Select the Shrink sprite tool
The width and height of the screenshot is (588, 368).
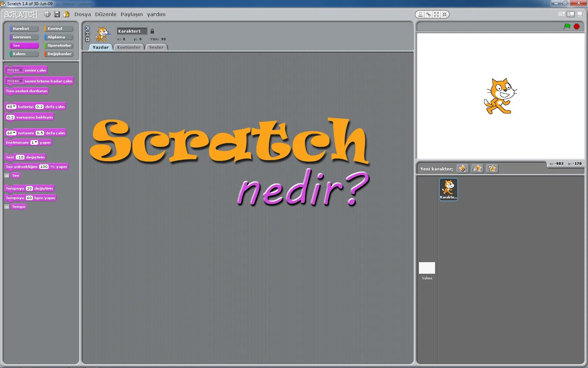[x=444, y=14]
